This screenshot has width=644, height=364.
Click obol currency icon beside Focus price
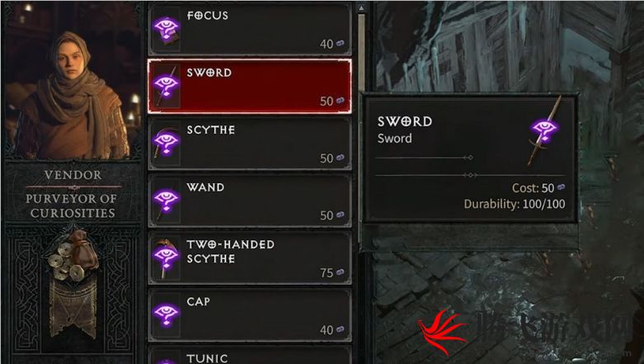340,43
